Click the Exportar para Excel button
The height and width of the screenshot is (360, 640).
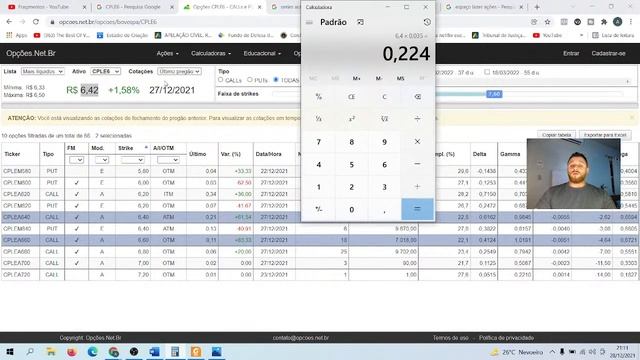(605, 135)
